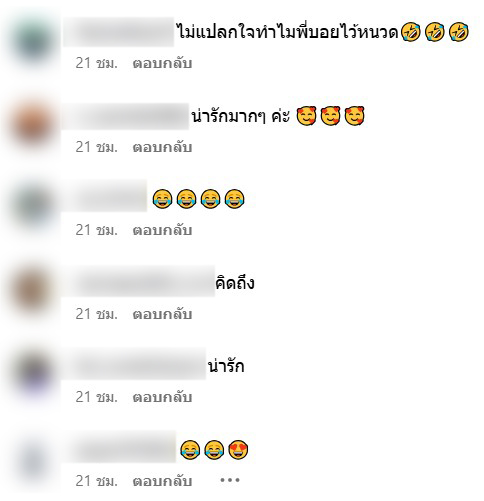Click the first rolling-laugh emoji in the top comment

click(411, 32)
